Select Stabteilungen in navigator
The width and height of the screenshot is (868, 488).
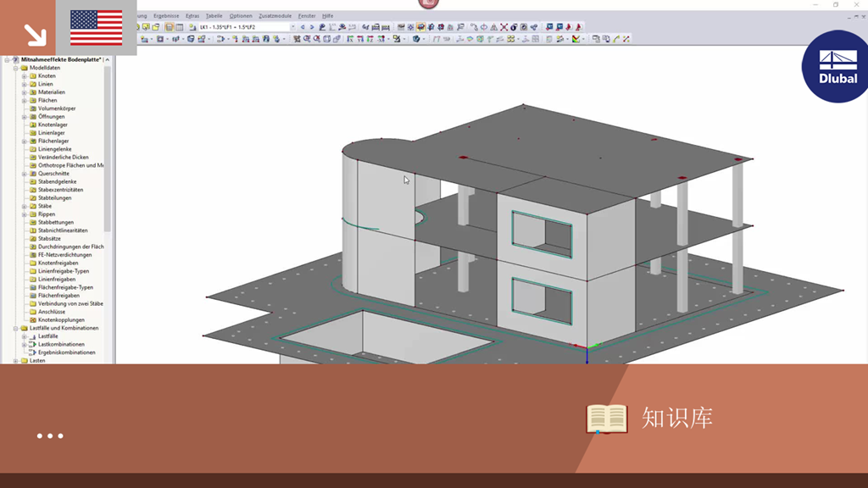tap(54, 197)
